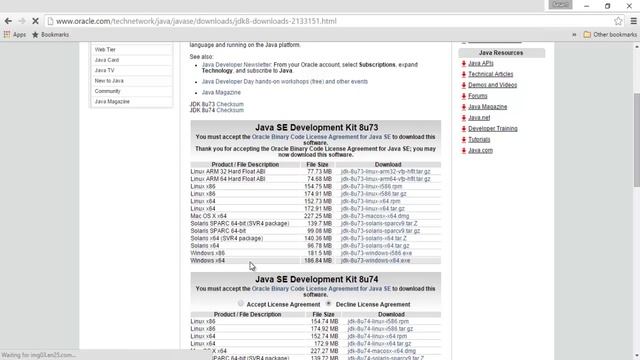Click scrollbar up arrow at top right
The width and height of the screenshot is (640, 360).
[636, 46]
